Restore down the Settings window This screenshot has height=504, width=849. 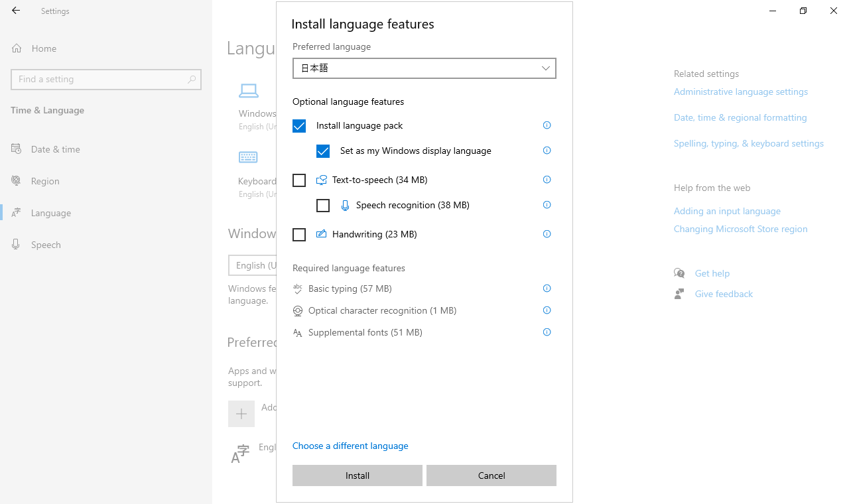(803, 11)
